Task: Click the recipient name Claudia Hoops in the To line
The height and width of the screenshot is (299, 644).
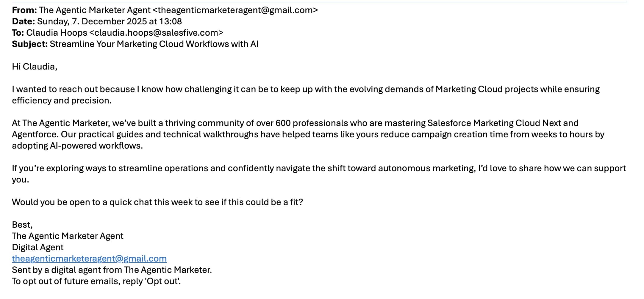Action: pyautogui.click(x=57, y=33)
